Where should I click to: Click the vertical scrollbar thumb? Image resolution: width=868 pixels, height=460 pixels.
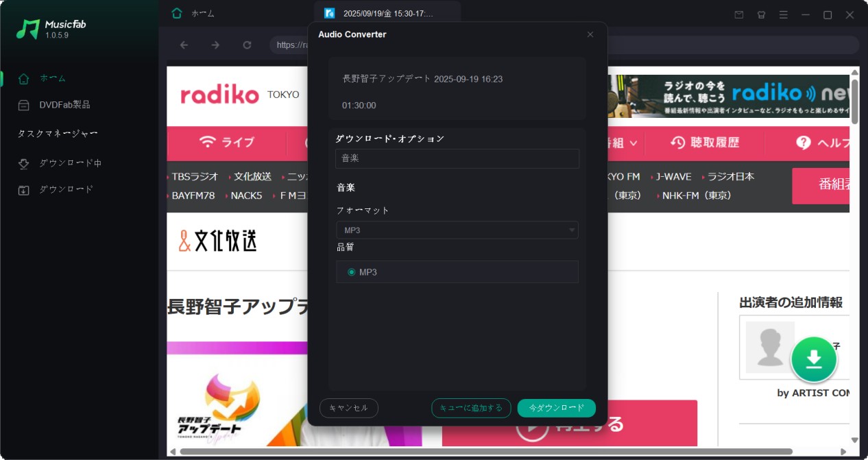coord(854,102)
